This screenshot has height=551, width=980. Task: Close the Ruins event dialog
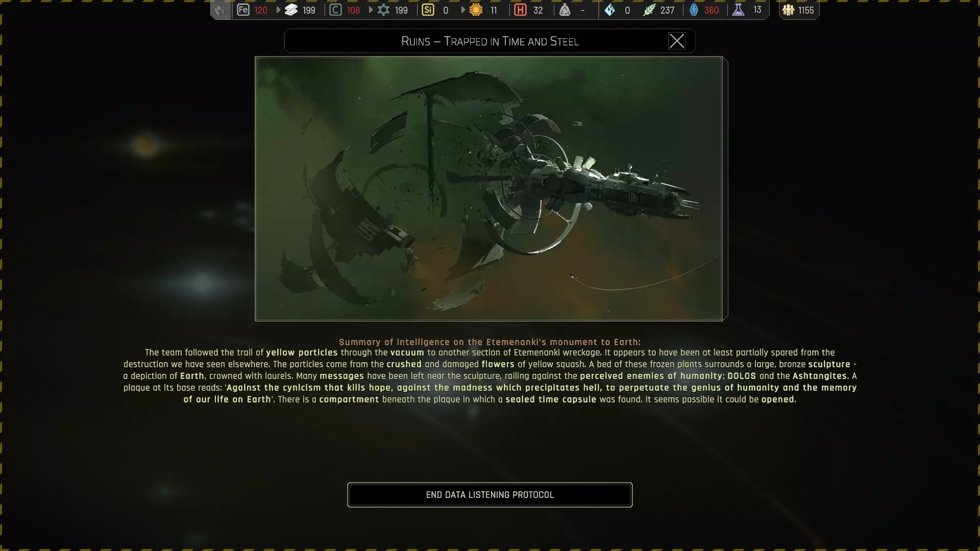pos(676,41)
